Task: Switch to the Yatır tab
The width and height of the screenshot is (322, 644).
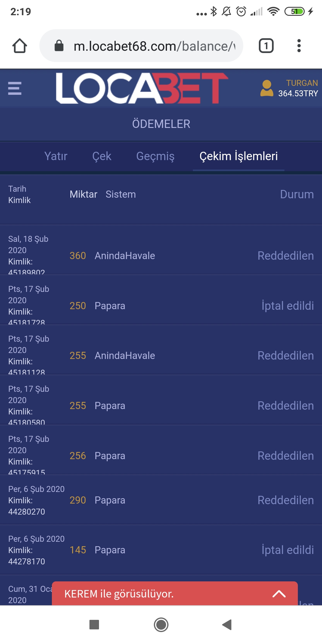Action: [x=56, y=156]
